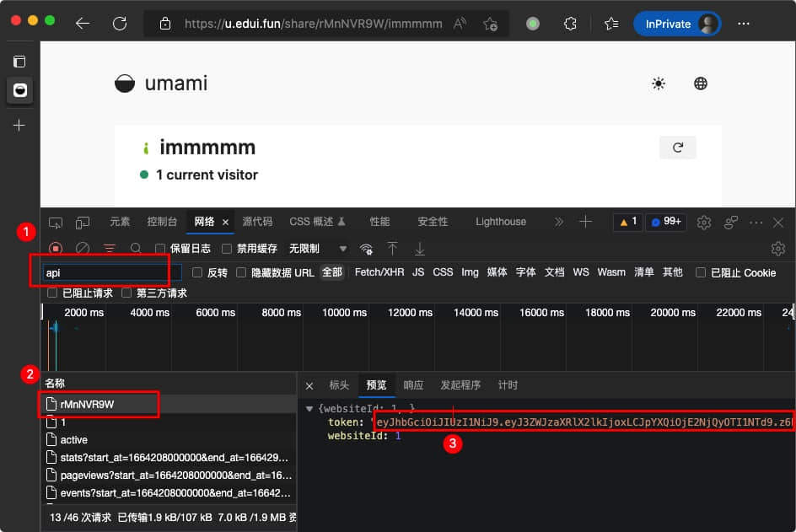This screenshot has height=532, width=796.
Task: Switch to the 元素 tab
Action: 120,222
